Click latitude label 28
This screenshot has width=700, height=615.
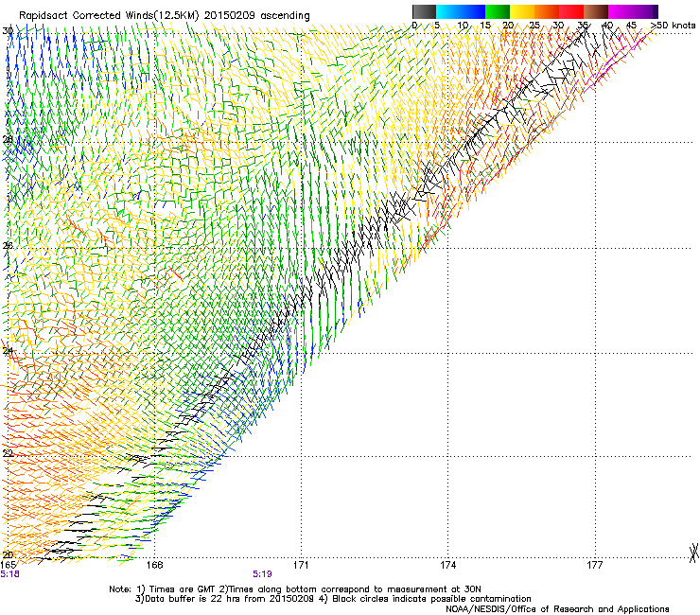(x=8, y=139)
